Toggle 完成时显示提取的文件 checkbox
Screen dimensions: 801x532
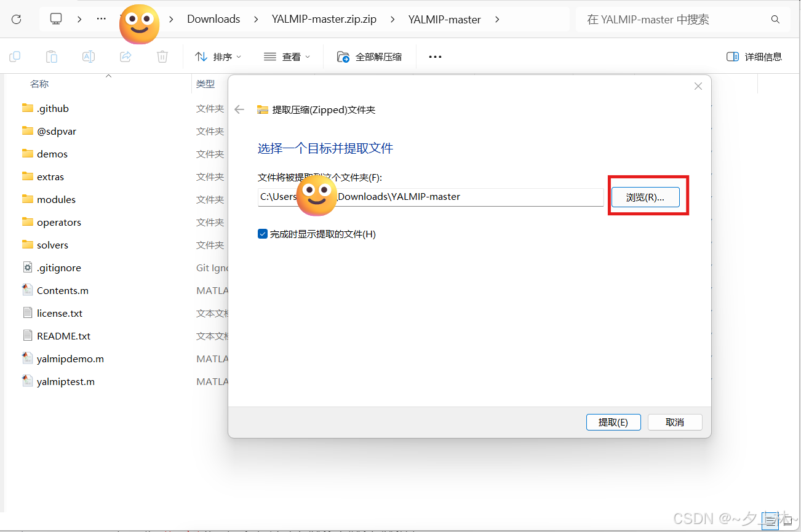(x=263, y=234)
